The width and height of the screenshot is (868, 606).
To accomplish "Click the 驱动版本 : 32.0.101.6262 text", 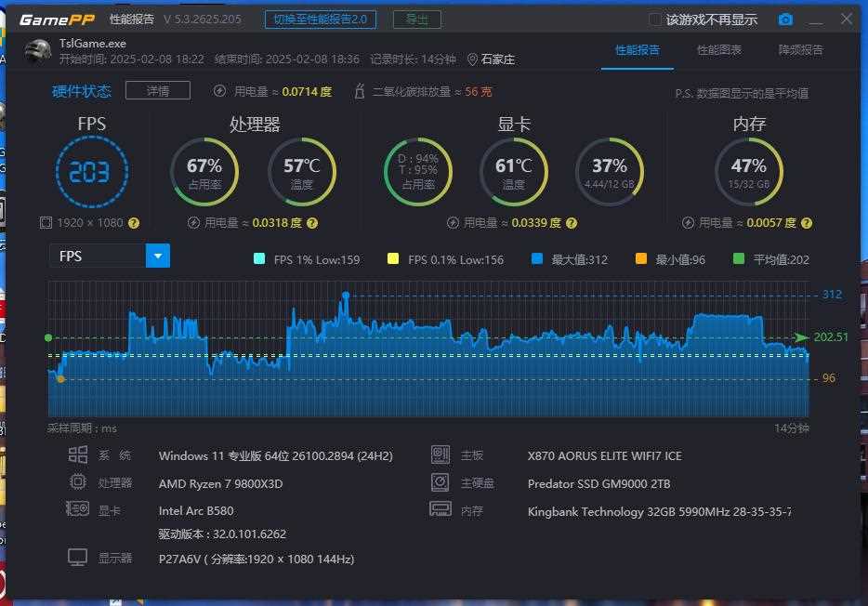I will (x=222, y=534).
